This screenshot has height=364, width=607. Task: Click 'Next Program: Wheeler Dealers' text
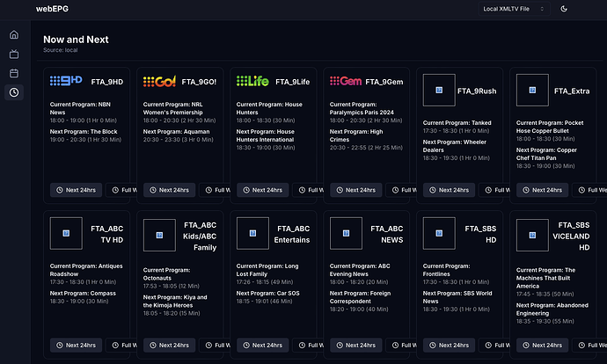[455, 146]
